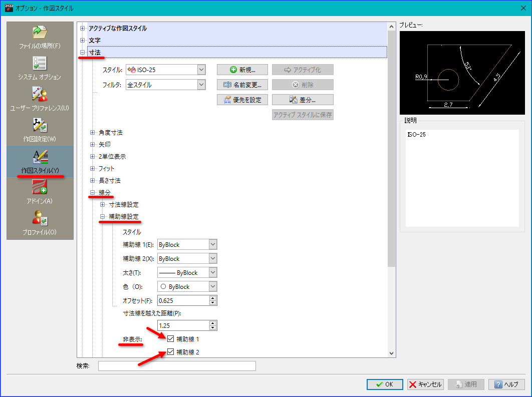Collapse the 補助線設定 section
This screenshot has width=532, height=397.
coord(102,217)
